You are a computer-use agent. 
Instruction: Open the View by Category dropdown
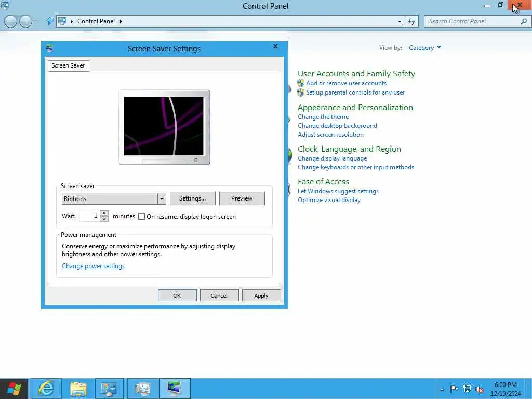pyautogui.click(x=424, y=48)
